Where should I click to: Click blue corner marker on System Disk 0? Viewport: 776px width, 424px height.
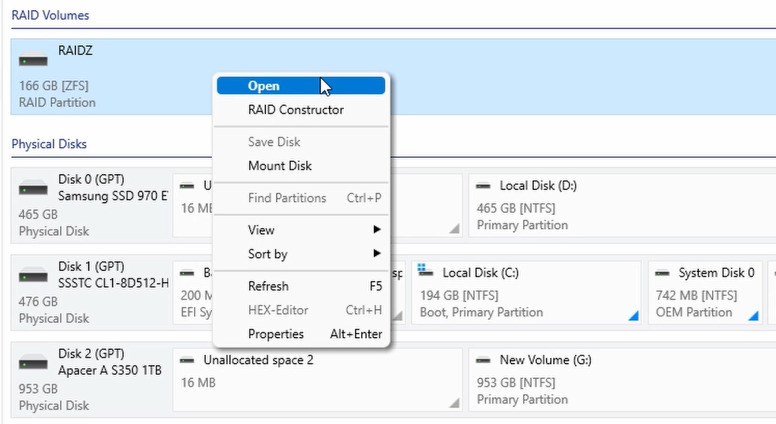[x=753, y=316]
